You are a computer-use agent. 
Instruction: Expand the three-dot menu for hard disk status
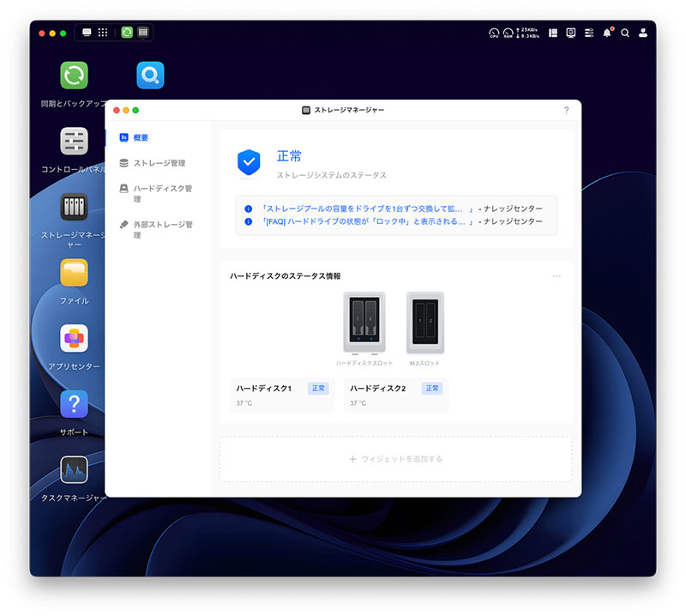point(557,276)
